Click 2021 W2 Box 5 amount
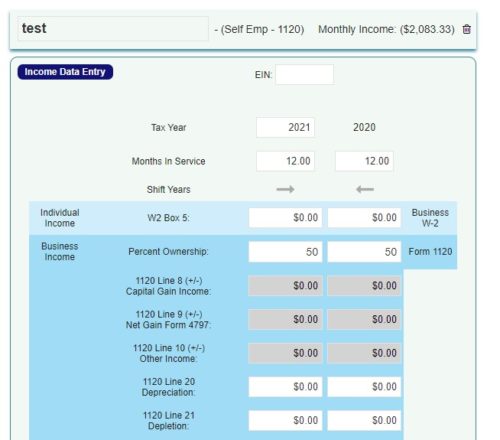Screen dimensions: 500x440 point(285,218)
